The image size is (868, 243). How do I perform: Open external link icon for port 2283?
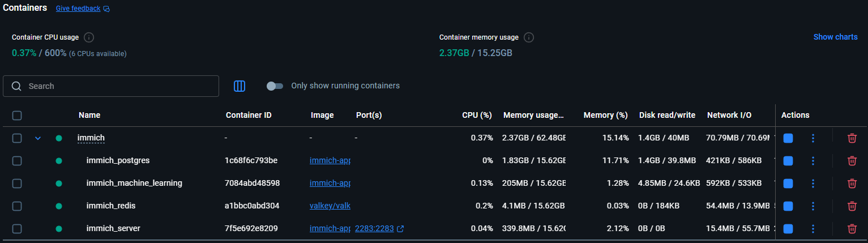click(x=400, y=229)
